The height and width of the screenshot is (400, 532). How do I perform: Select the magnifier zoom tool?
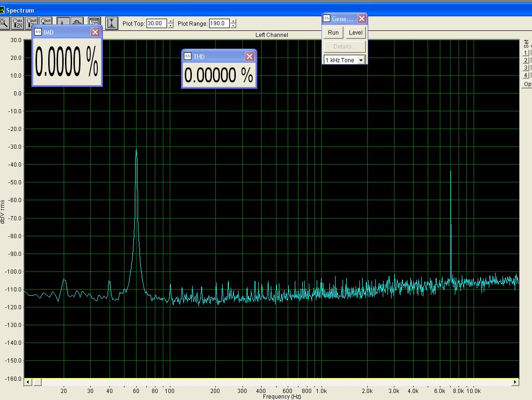pyautogui.click(x=4, y=23)
